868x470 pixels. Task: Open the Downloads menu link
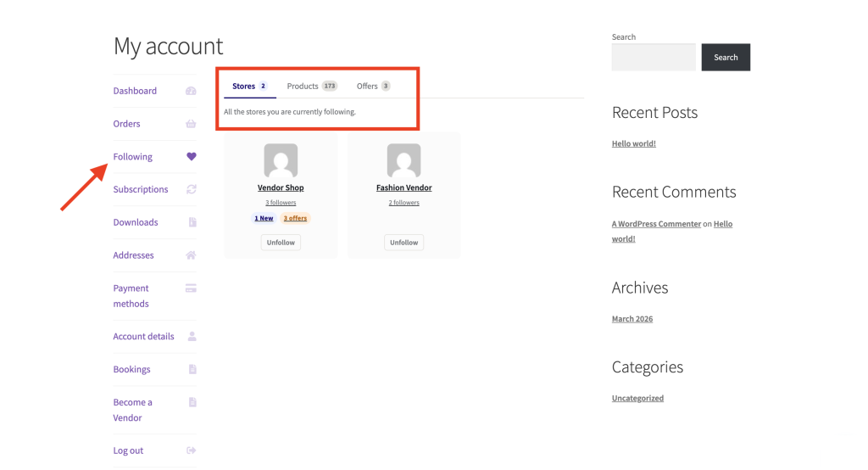pos(136,222)
